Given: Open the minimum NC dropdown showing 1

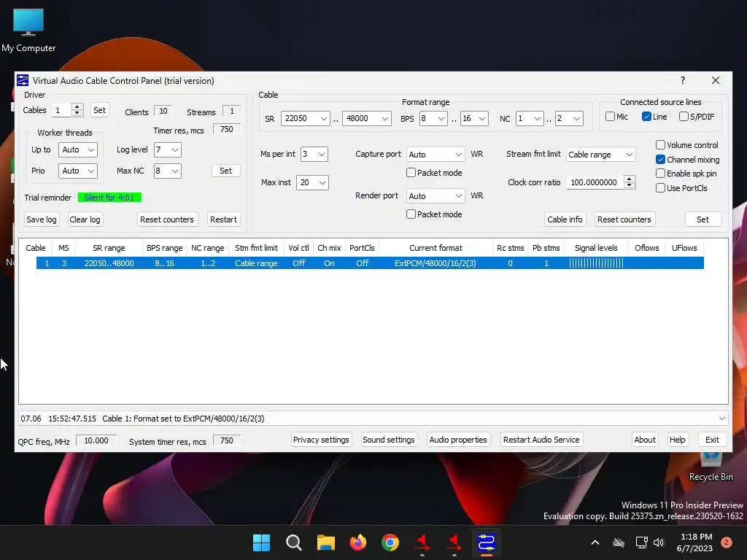Looking at the screenshot, I should [530, 118].
